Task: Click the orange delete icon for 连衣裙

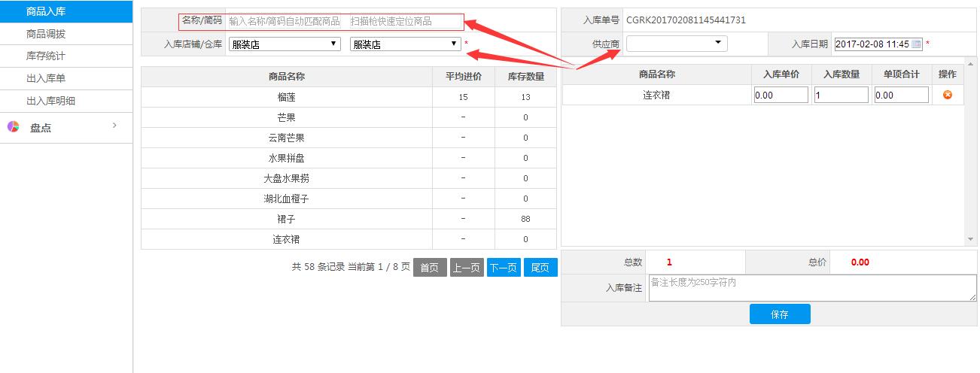Action: (x=947, y=95)
